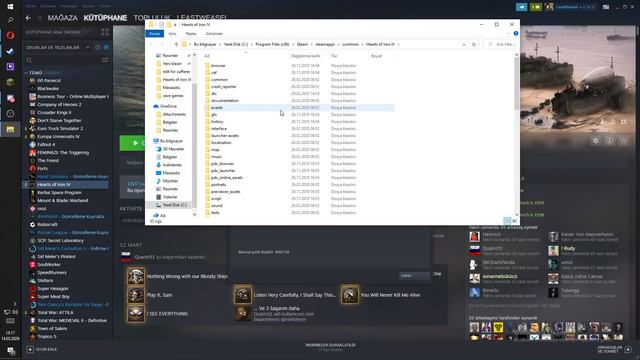
Task: Collapse the TÜMÜ games category
Action: click(x=26, y=73)
